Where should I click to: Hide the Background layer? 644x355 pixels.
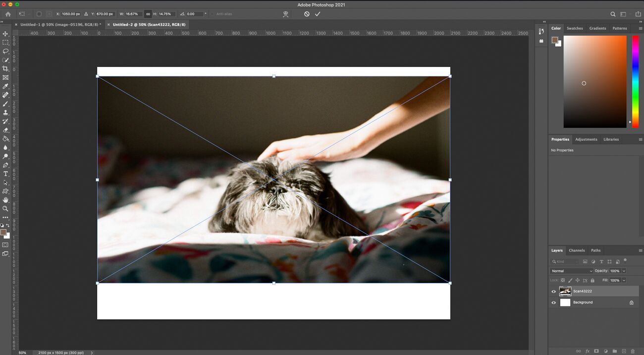click(553, 302)
